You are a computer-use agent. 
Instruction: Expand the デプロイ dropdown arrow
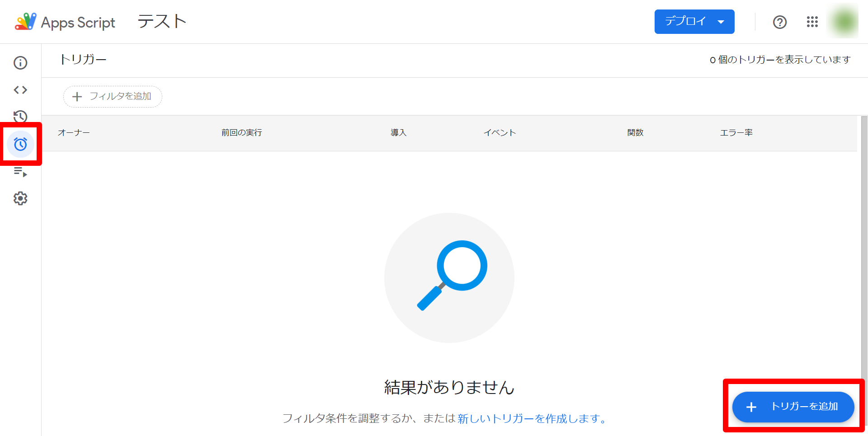tap(721, 21)
